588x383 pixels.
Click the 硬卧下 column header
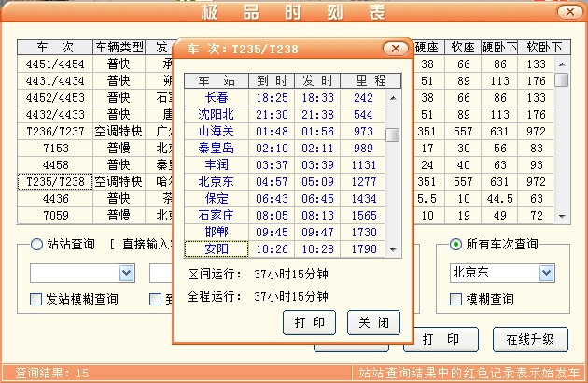[x=499, y=47]
